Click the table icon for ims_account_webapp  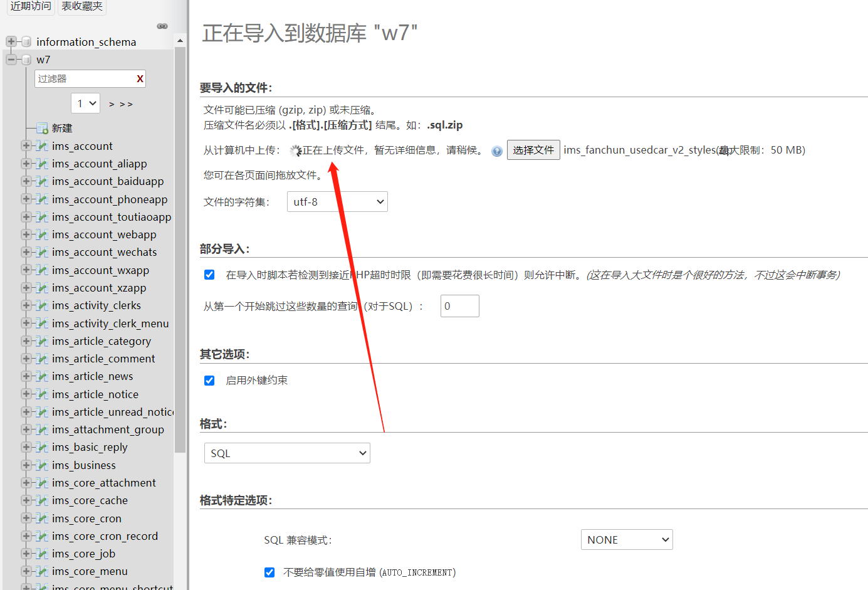click(43, 234)
